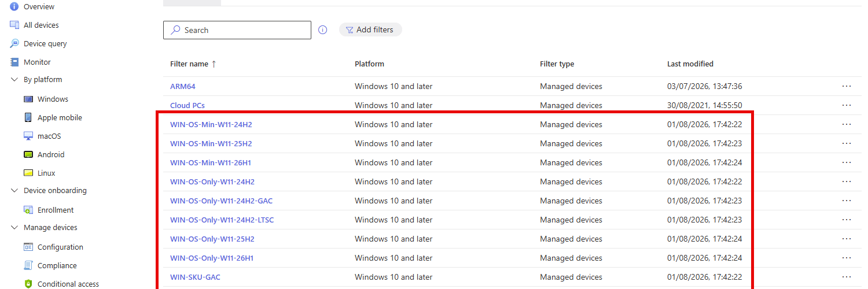Click the Android platform icon
This screenshot has width=868, height=289.
point(28,154)
